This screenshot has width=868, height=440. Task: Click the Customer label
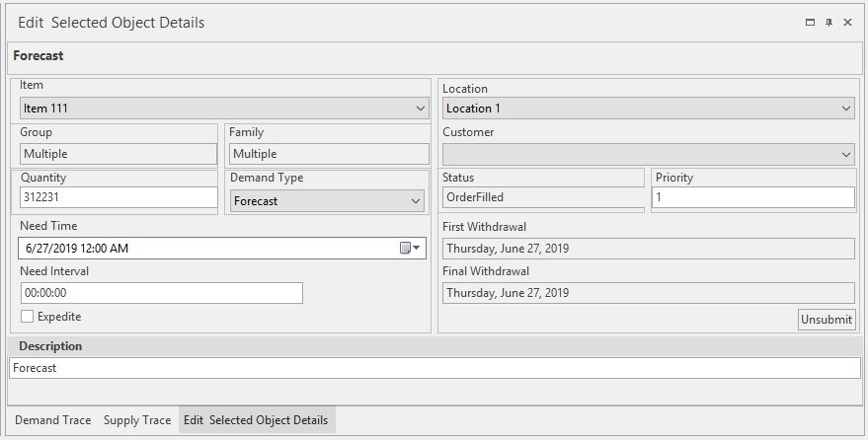tap(468, 132)
